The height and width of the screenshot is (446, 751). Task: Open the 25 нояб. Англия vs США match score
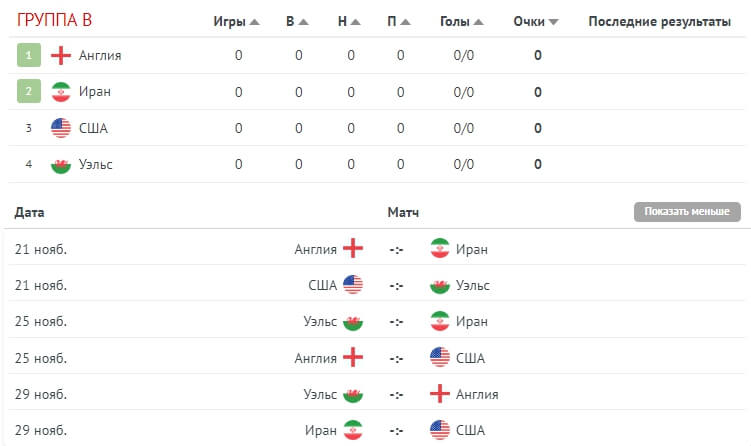point(396,357)
